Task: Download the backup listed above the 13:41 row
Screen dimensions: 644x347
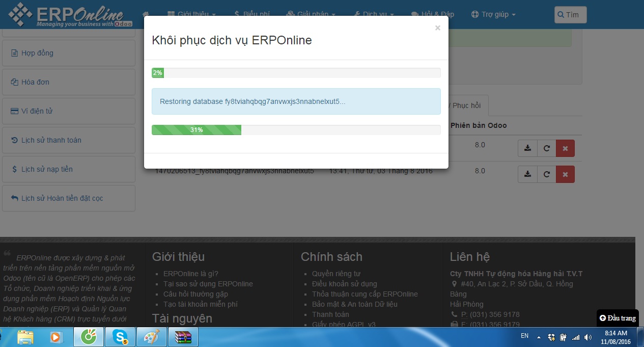Action: point(527,148)
